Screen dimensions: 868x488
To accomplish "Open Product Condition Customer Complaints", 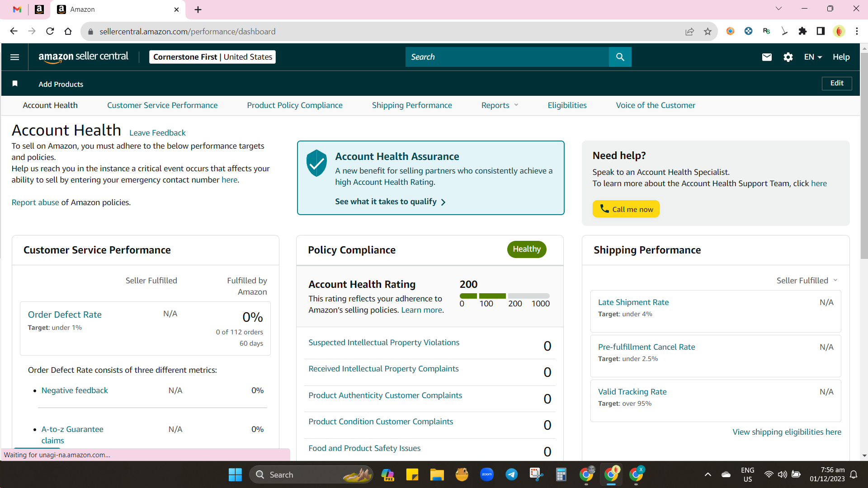I will [x=381, y=422].
